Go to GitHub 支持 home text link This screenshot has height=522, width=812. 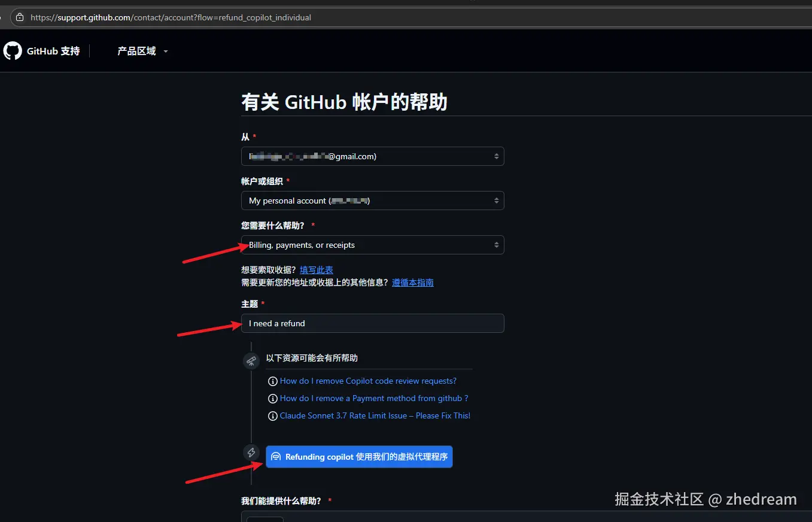(53, 51)
